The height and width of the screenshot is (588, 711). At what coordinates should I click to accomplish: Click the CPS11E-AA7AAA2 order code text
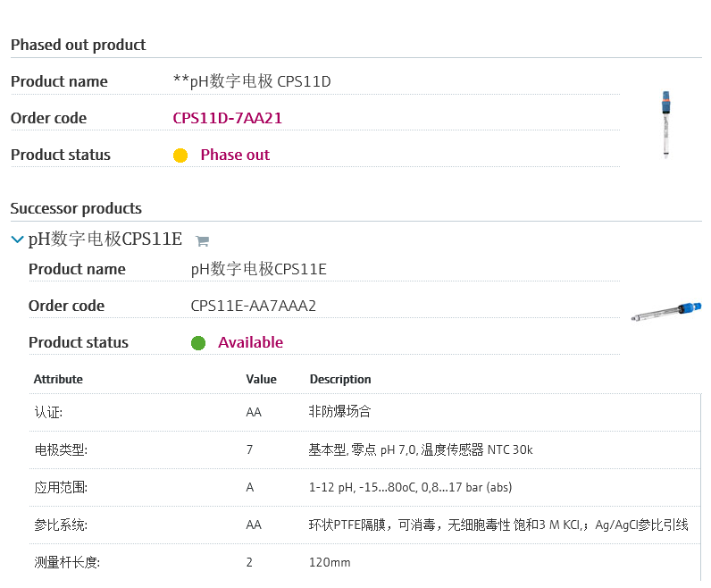(x=254, y=306)
